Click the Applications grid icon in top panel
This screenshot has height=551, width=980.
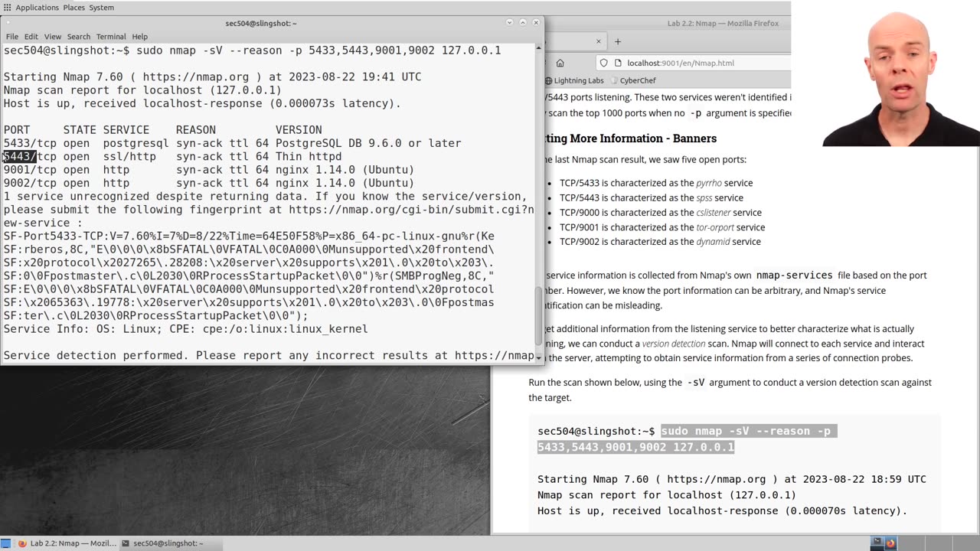pos(7,8)
